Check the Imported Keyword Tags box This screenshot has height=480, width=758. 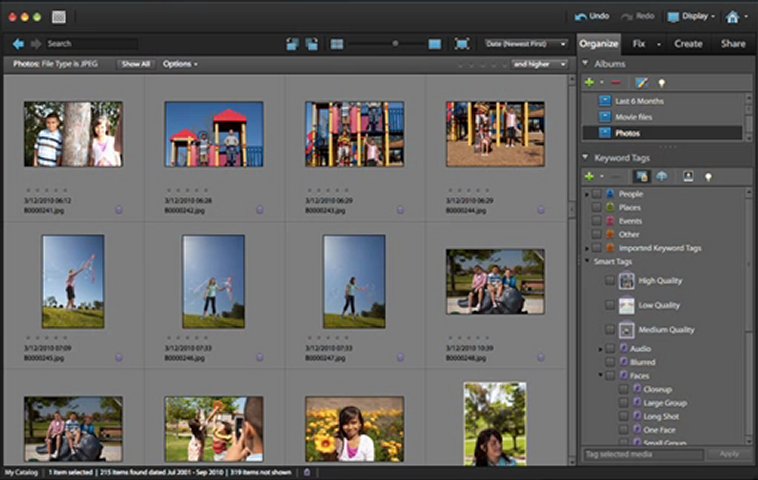[597, 248]
